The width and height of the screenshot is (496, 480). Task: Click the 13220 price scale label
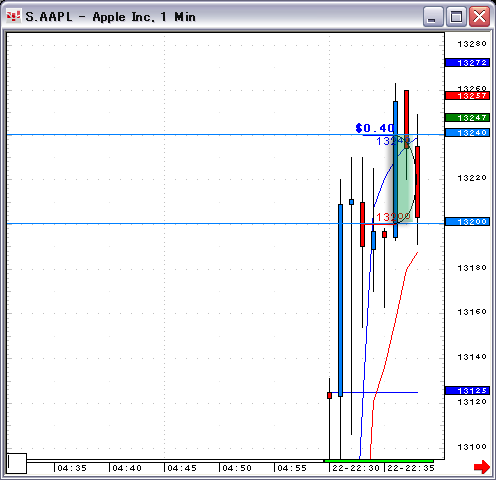pos(472,178)
